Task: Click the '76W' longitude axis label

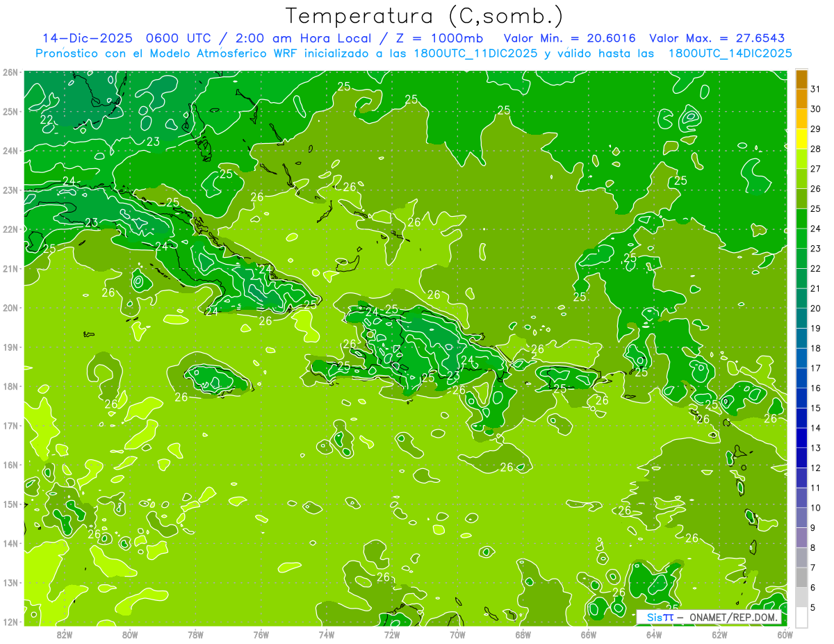Action: coord(261,634)
